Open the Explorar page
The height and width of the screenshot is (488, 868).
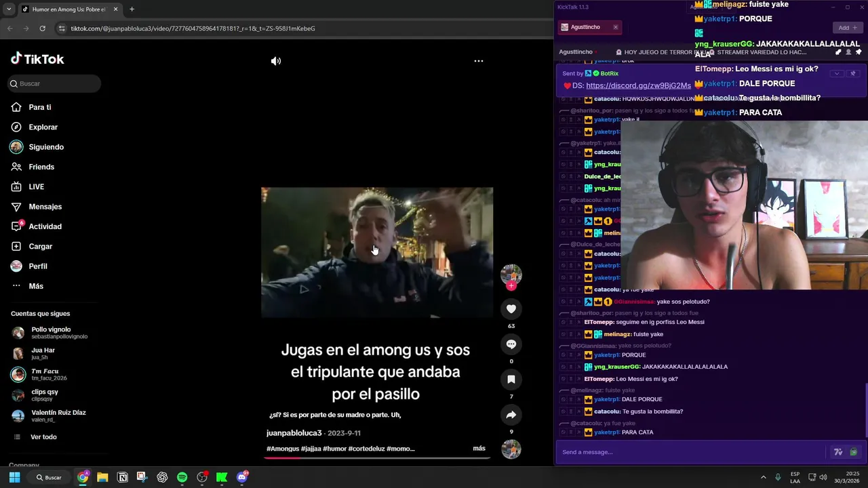[43, 127]
